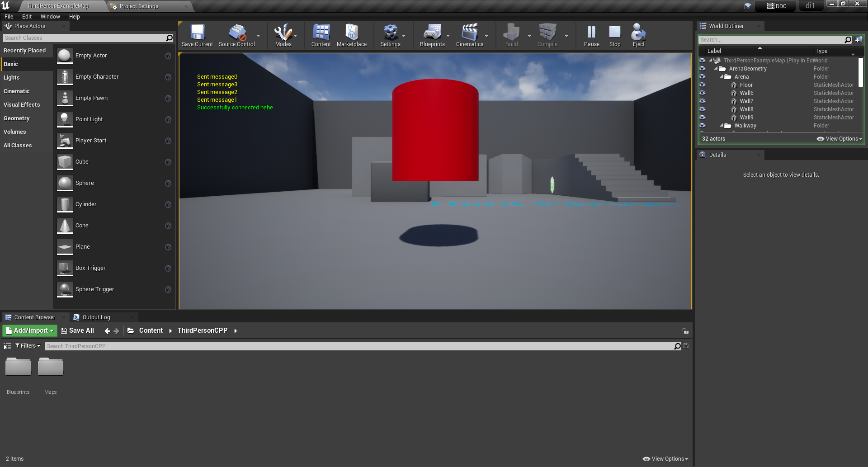
Task: Click the Compile toolbar icon
Action: point(547,35)
